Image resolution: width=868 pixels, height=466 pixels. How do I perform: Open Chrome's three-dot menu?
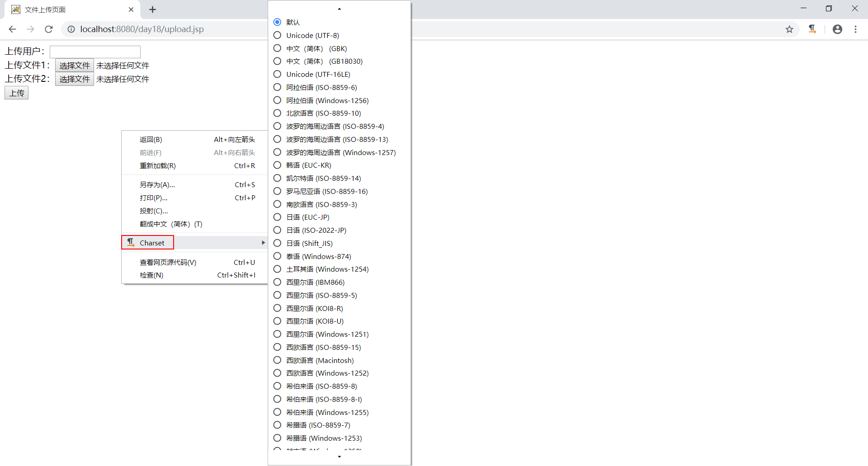(x=855, y=29)
